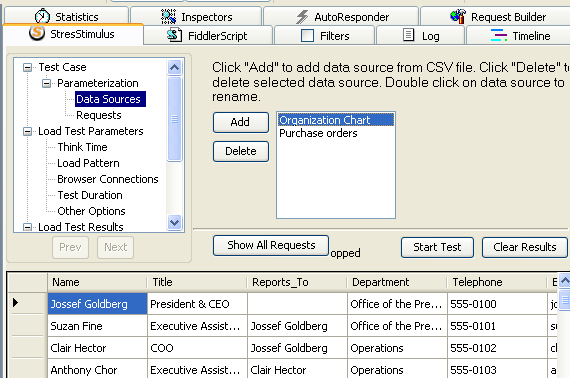
Task: Click the Timeline bars icon
Action: (x=498, y=35)
